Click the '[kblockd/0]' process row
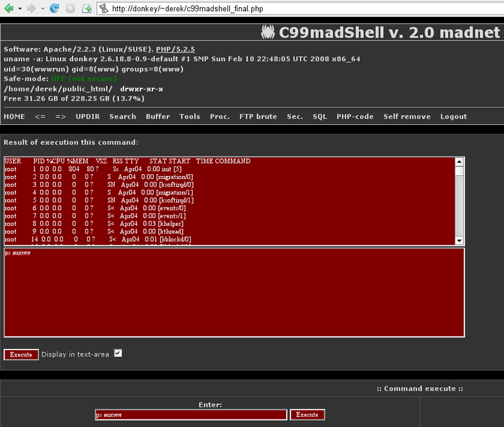504x427 pixels. [x=98, y=239]
